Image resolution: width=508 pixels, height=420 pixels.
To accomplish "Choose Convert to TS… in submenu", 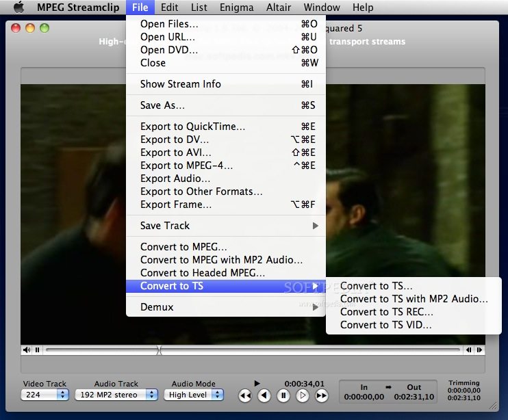I will 414,286.
